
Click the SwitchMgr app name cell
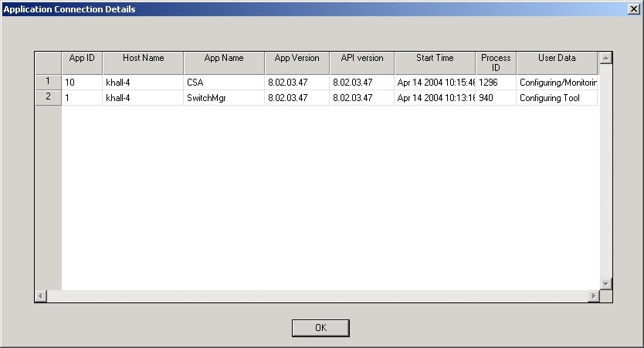coord(224,98)
